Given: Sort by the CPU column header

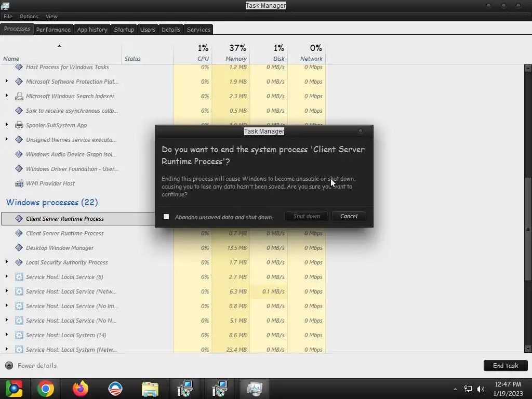Looking at the screenshot, I should (x=193, y=54).
